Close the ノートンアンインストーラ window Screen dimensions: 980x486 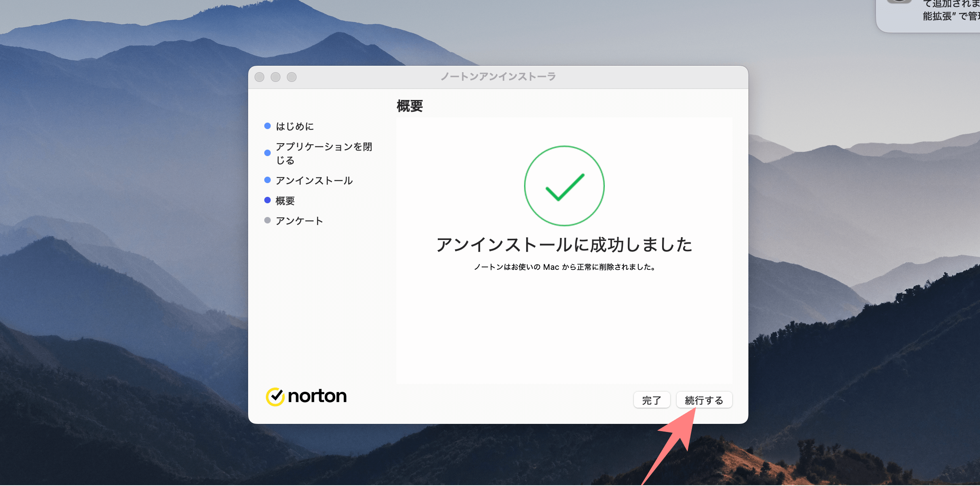point(259,77)
